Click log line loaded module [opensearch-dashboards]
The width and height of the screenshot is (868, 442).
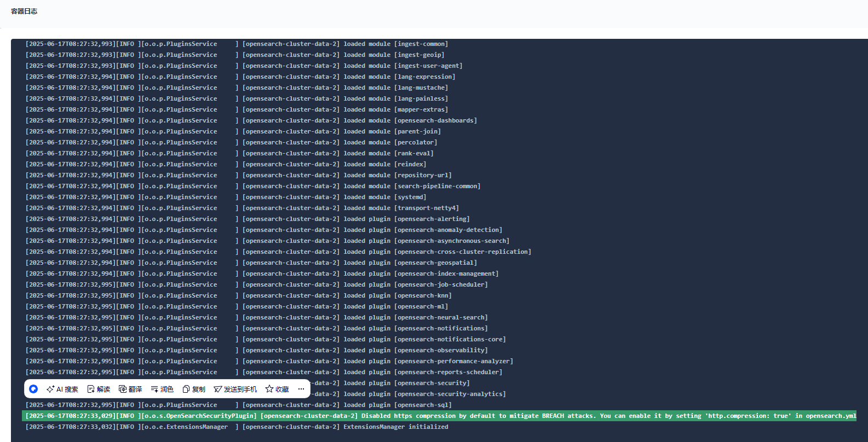[251, 120]
